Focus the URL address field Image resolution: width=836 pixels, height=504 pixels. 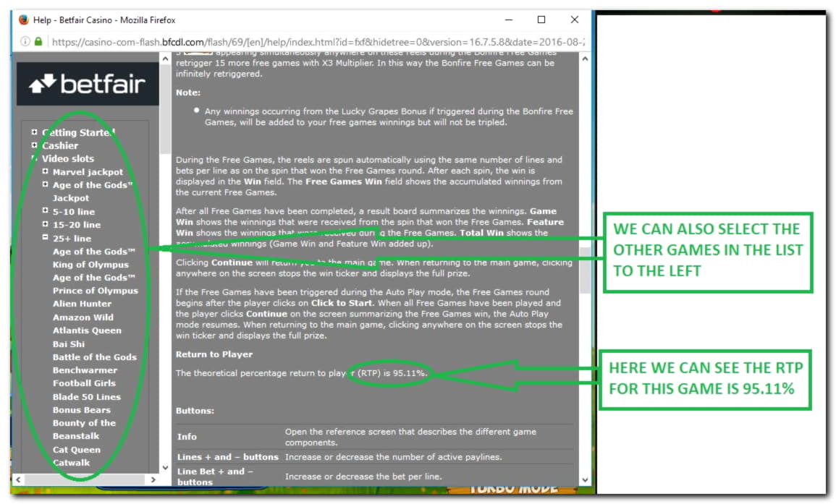point(318,41)
